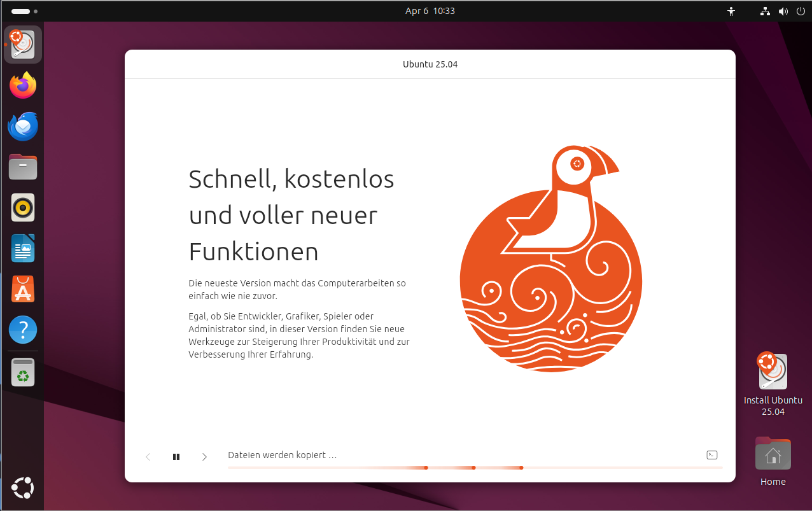The height and width of the screenshot is (511, 812).
Task: Open the volume indicator in top bar
Action: click(x=783, y=11)
